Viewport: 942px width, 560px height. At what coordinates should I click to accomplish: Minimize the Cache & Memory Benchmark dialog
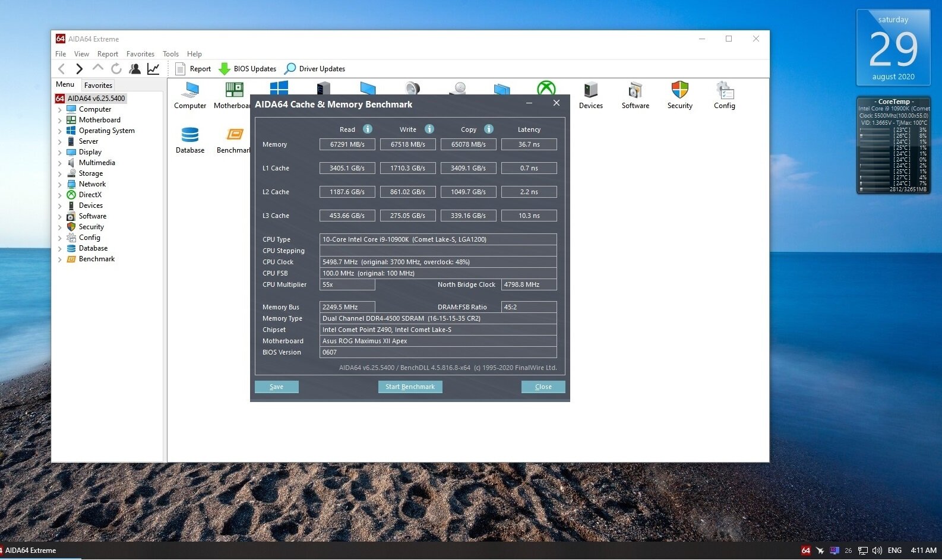(529, 103)
